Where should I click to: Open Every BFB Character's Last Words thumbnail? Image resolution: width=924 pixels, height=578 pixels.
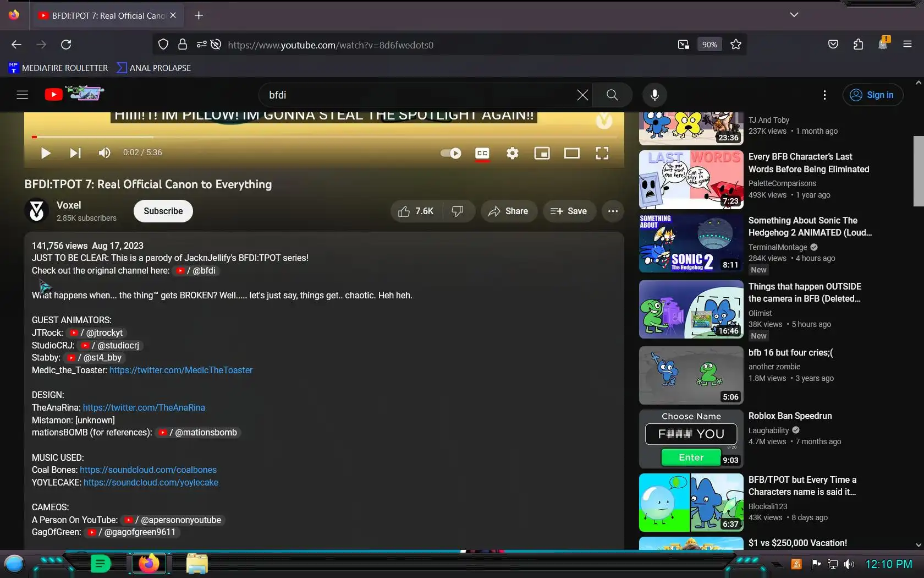pos(691,179)
